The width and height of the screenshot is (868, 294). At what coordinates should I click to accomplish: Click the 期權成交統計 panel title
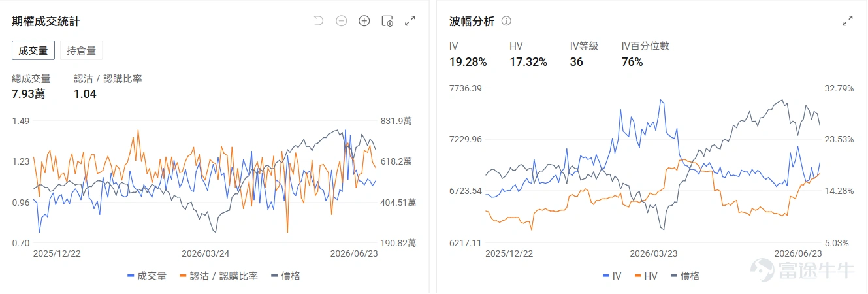click(46, 22)
